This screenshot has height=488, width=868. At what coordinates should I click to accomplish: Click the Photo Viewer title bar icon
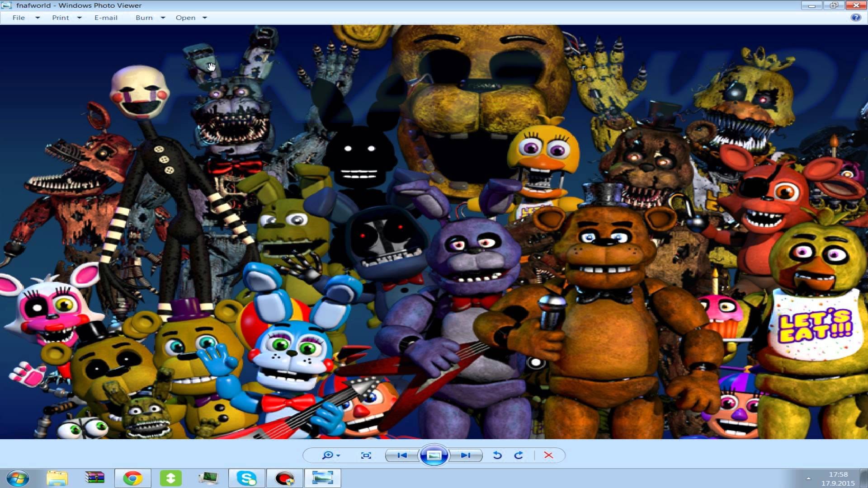[6, 5]
